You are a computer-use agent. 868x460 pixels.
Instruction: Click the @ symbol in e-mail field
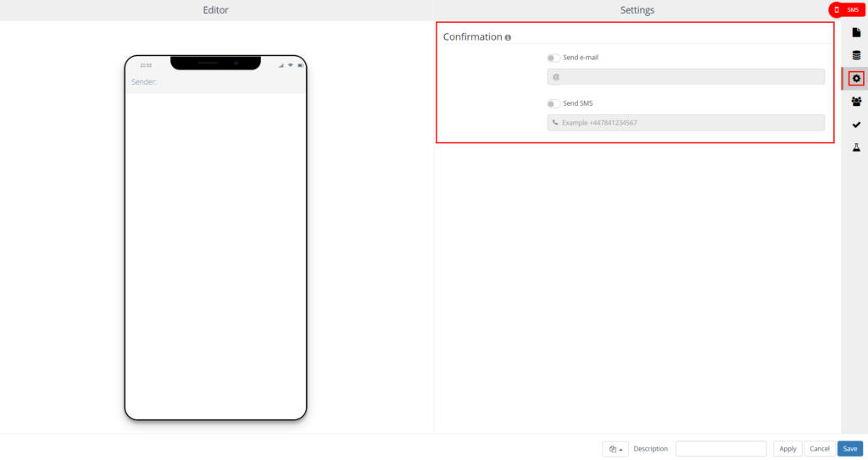point(556,77)
